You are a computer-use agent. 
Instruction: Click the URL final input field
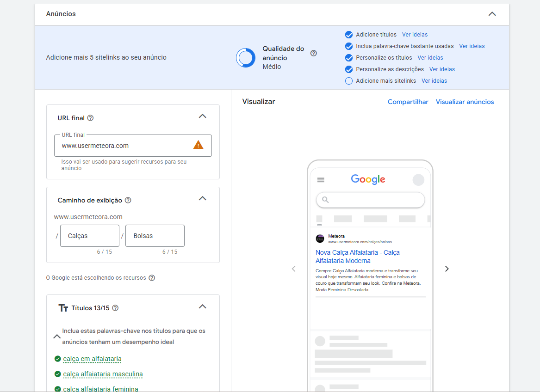133,146
